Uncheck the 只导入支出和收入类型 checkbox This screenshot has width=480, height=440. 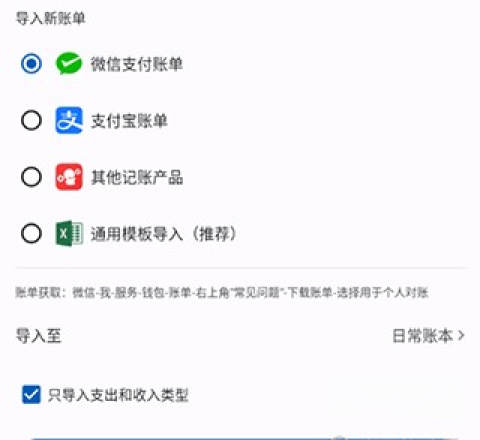31,395
